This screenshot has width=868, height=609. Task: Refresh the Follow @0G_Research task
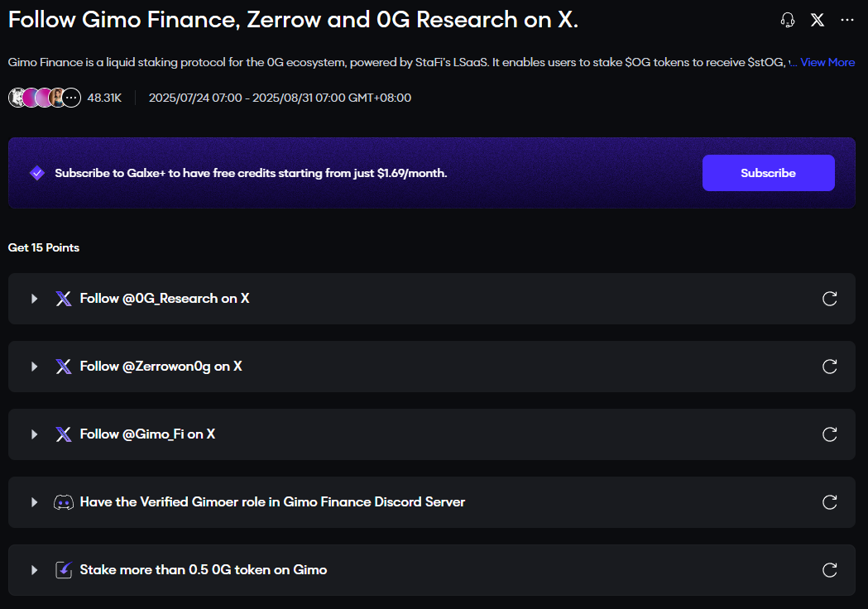[x=830, y=299]
